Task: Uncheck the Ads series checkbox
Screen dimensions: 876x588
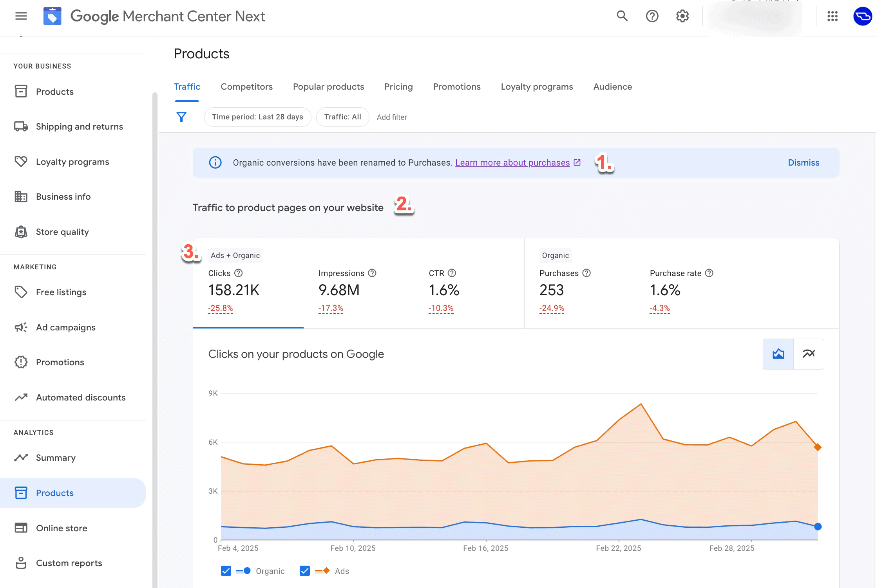Action: click(x=304, y=571)
